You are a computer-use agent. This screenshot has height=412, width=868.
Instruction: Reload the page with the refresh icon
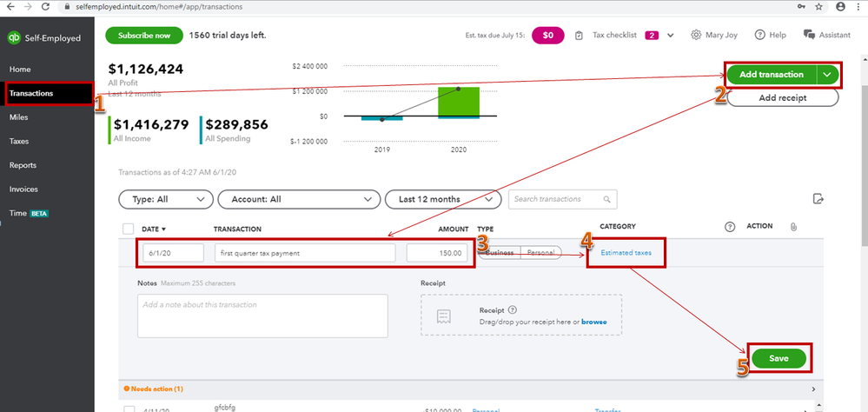45,7
